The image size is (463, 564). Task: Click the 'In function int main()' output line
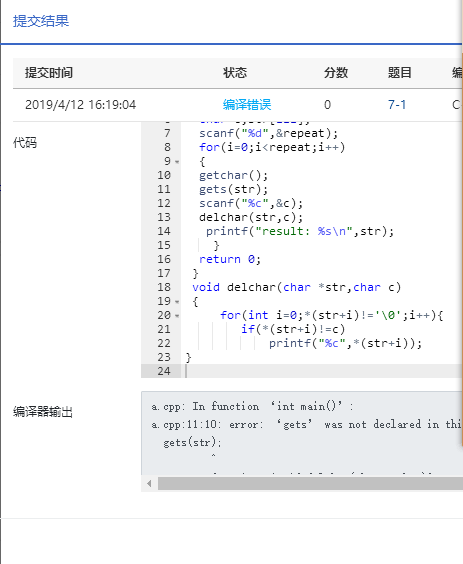[x=252, y=406]
